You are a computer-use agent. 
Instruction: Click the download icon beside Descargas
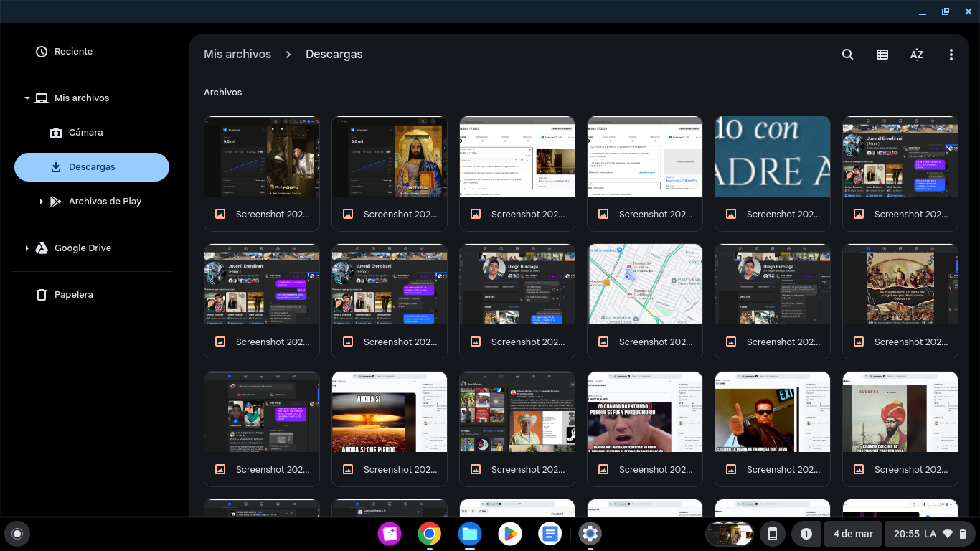pos(56,167)
